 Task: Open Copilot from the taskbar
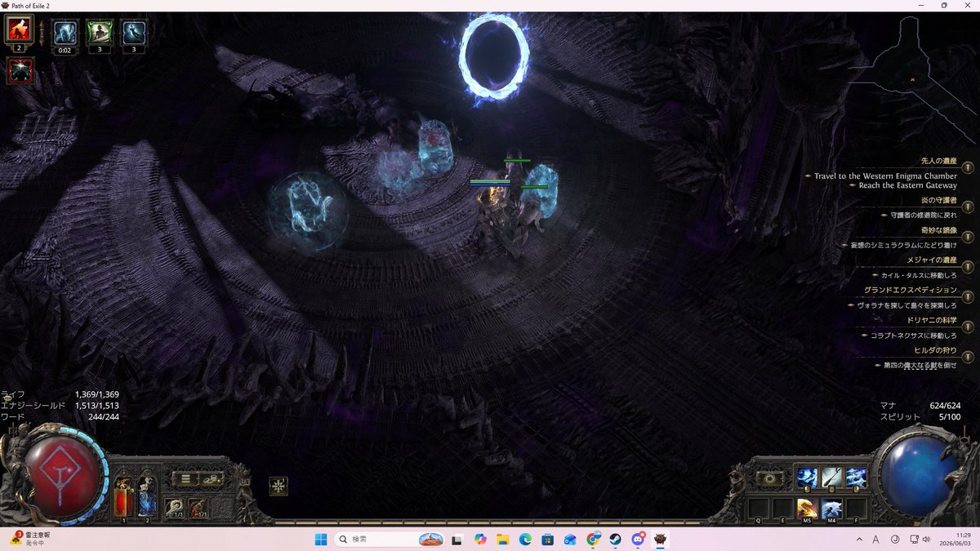(x=480, y=540)
